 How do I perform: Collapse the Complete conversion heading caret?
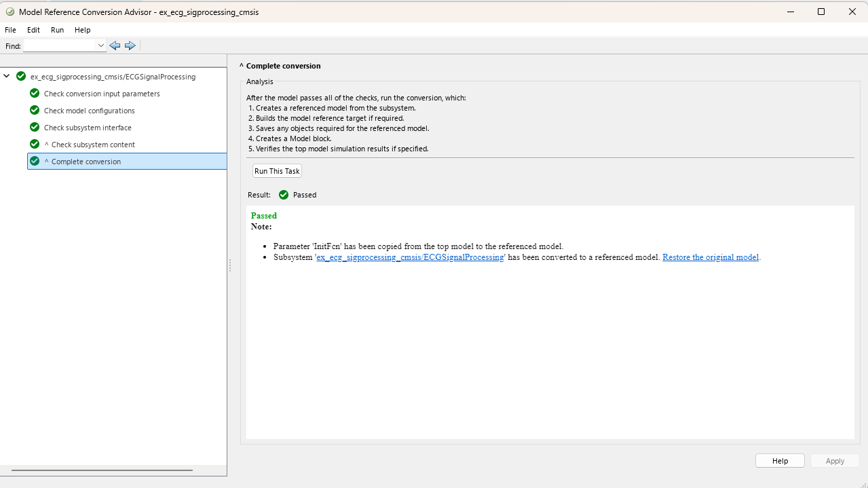click(x=242, y=66)
